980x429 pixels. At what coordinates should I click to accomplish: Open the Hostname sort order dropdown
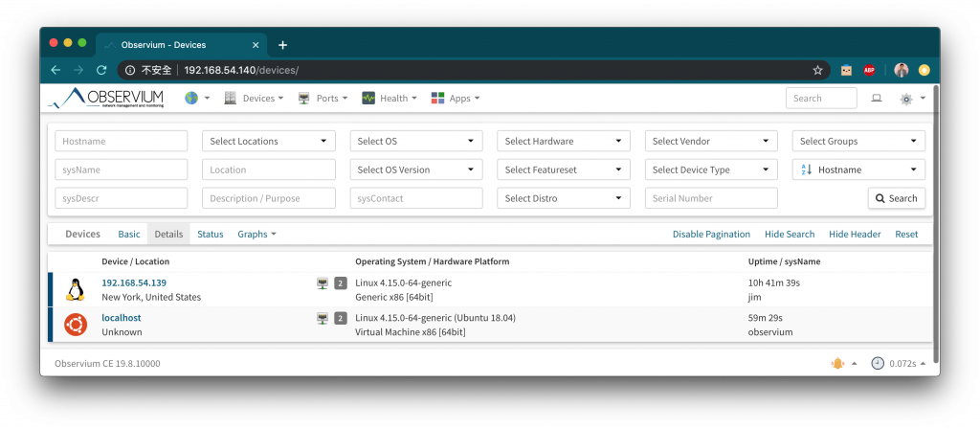[x=858, y=169]
